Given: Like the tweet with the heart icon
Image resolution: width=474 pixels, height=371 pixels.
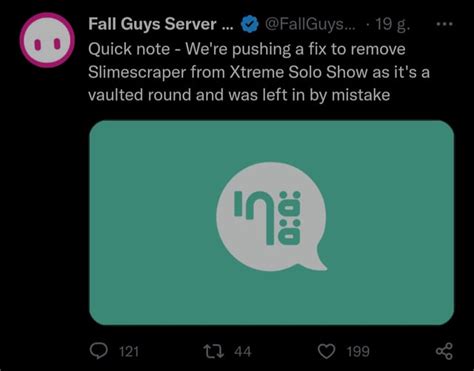Looking at the screenshot, I should 326,351.
